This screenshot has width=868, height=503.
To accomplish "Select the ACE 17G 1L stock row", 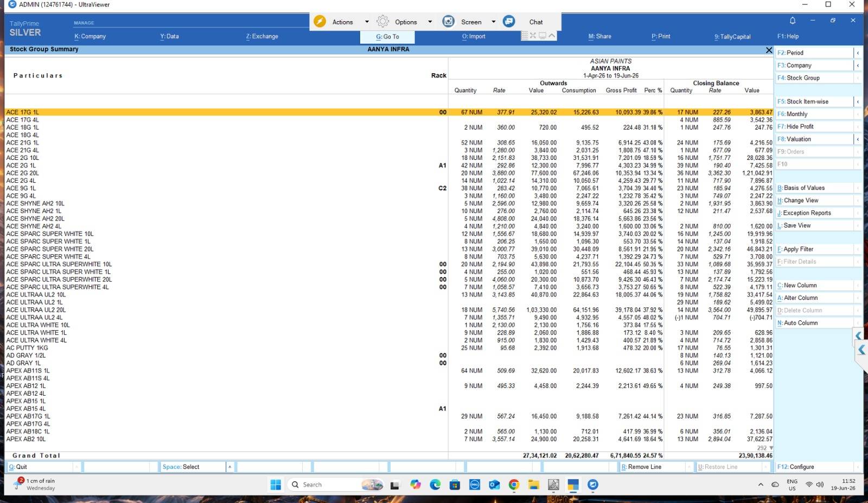I will (389, 112).
